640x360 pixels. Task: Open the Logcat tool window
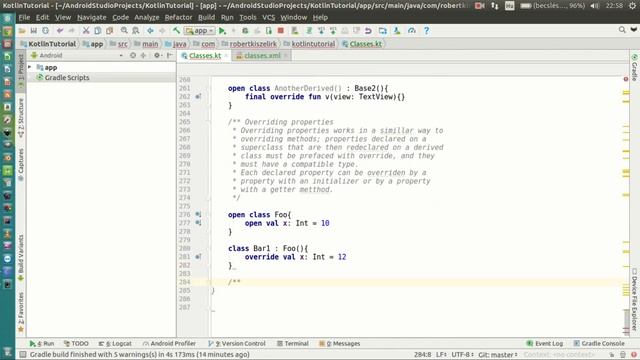pyautogui.click(x=115, y=344)
